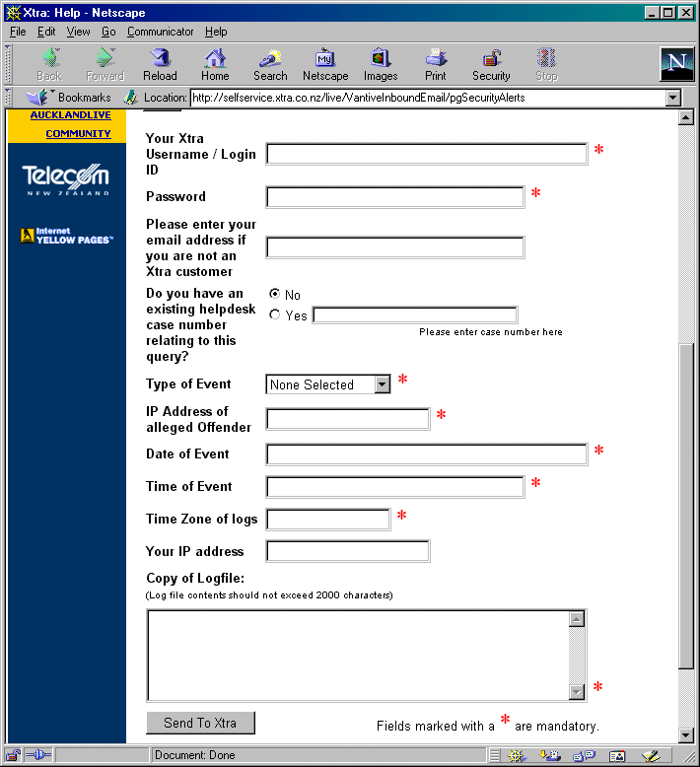Screen dimensions: 700x767
Task: Open the Security toolbar icon
Action: click(x=491, y=64)
